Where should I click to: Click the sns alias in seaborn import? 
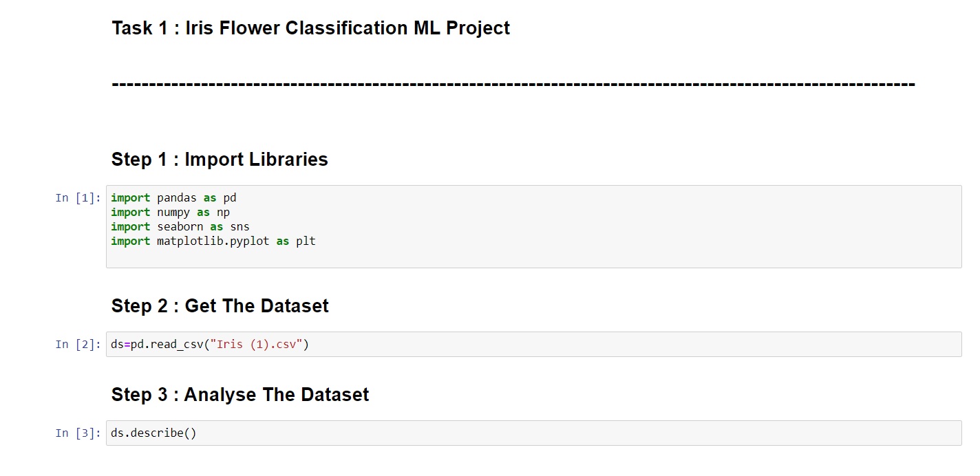click(239, 227)
